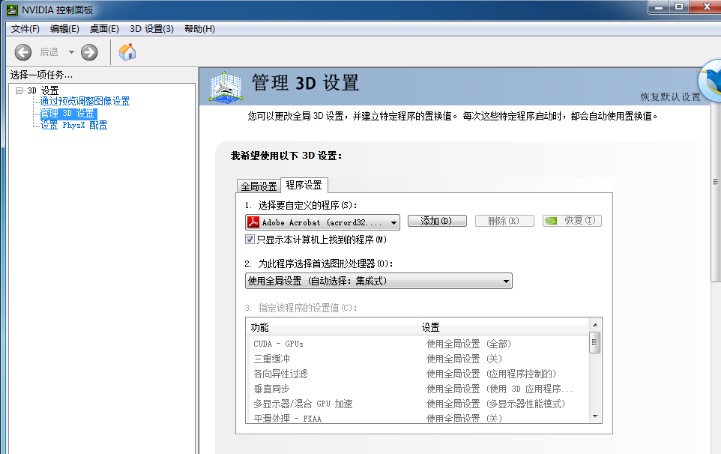The height and width of the screenshot is (454, 721).
Task: Open the 编辑(E) menu
Action: [x=64, y=29]
